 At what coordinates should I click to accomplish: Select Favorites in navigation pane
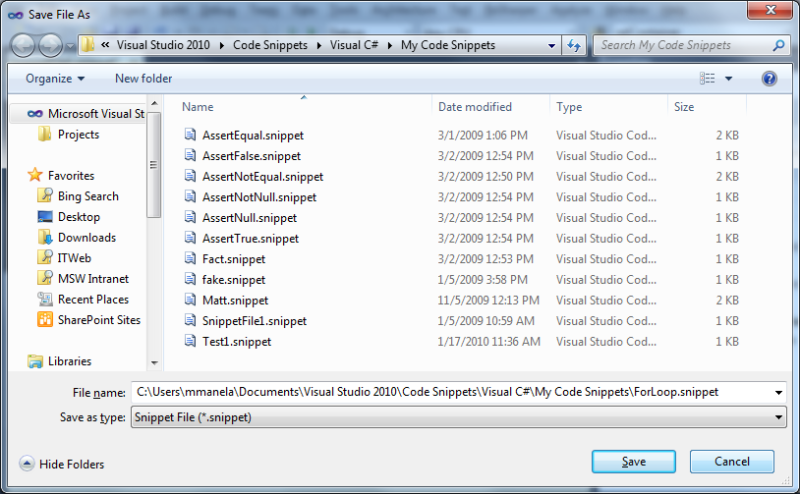pos(71,176)
